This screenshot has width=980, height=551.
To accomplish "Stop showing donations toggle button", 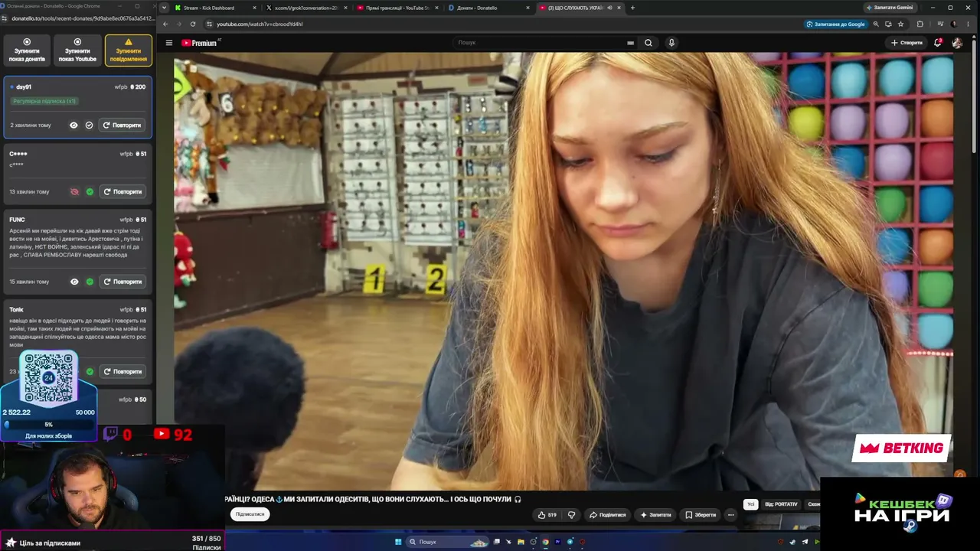I will coord(27,51).
